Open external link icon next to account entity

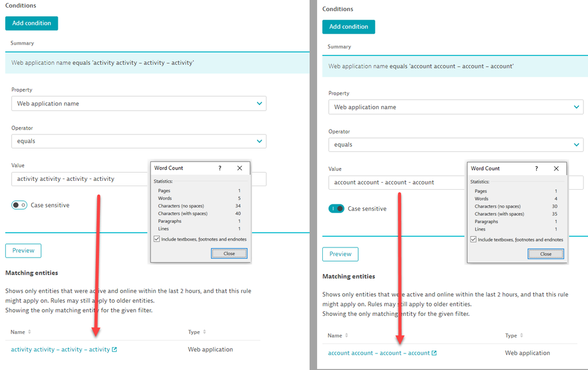(x=434, y=354)
